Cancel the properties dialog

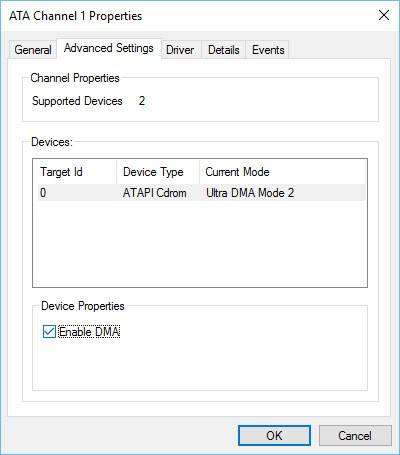tap(355, 435)
